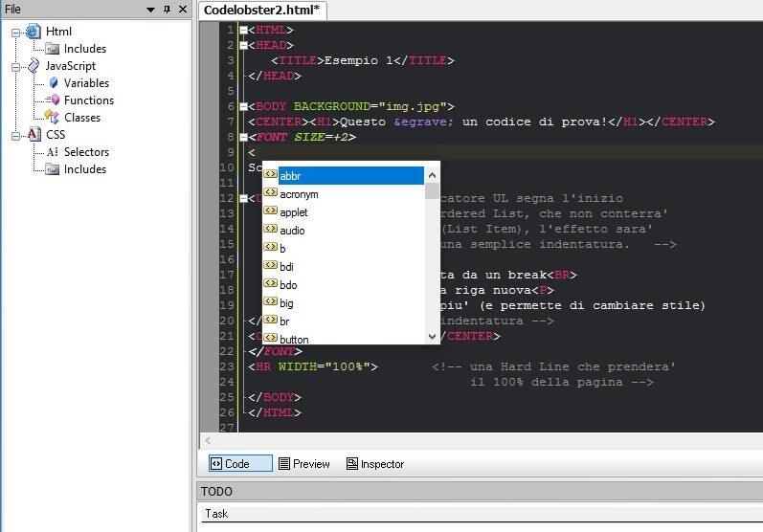Collapse the JavaScript tree node
Image resolution: width=763 pixels, height=532 pixels.
click(x=16, y=66)
